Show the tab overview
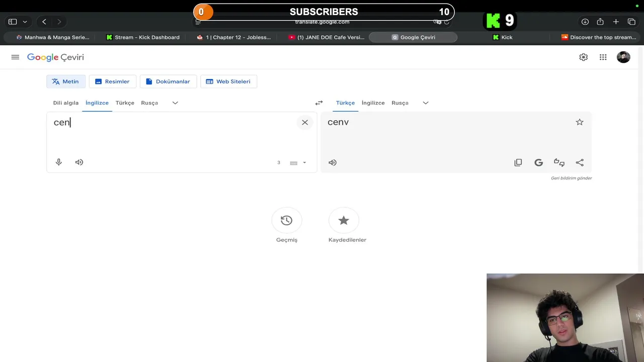This screenshot has height=362, width=644. (631, 22)
